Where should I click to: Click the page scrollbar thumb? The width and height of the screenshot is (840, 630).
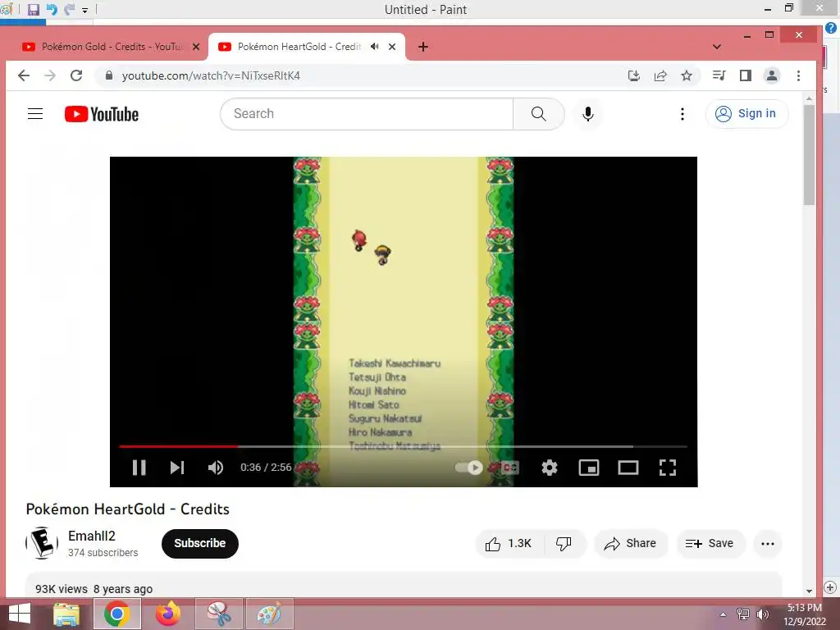click(809, 155)
